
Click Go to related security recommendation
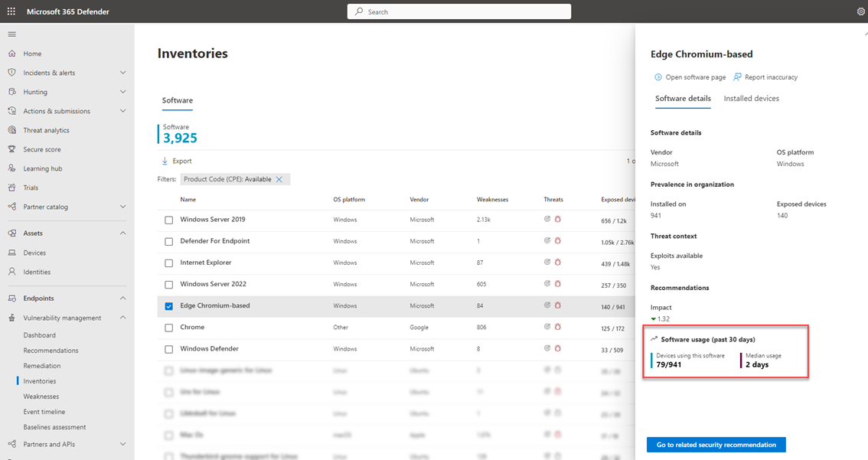pos(716,445)
